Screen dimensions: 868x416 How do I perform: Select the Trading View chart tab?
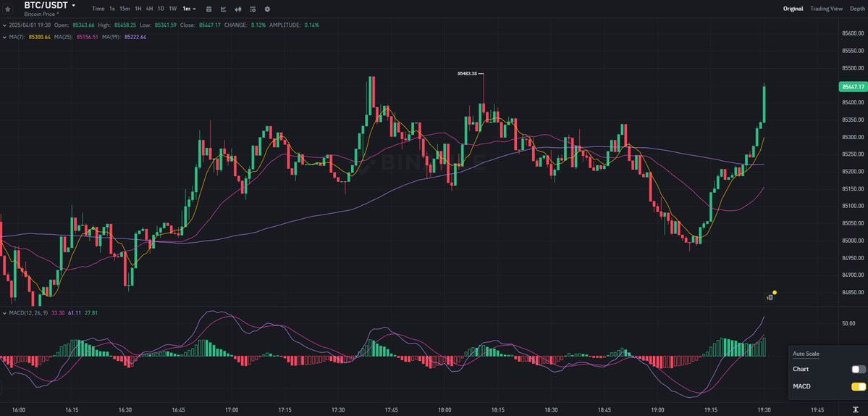(826, 9)
